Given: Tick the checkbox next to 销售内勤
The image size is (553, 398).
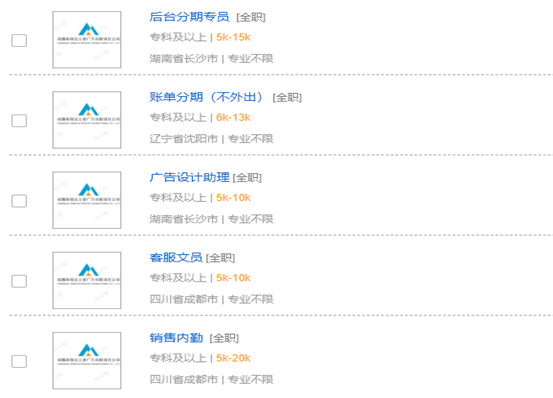Looking at the screenshot, I should (19, 361).
